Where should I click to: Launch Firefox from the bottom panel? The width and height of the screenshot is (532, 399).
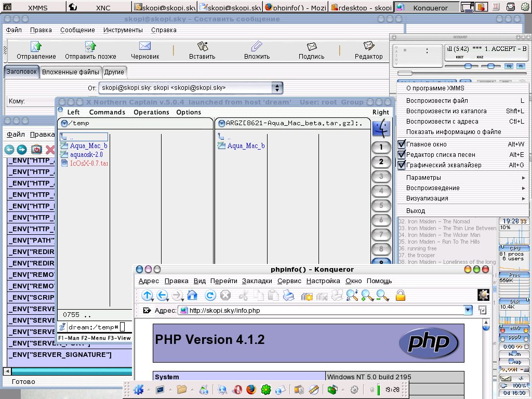tap(251, 390)
